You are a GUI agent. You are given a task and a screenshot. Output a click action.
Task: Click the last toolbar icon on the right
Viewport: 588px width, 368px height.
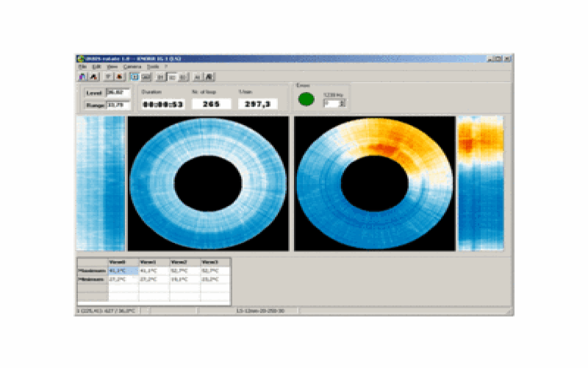pyautogui.click(x=209, y=77)
